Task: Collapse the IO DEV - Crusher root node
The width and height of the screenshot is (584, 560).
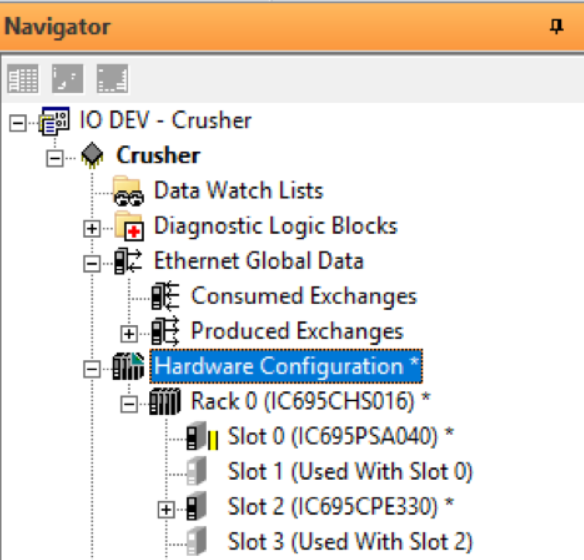Action: pyautogui.click(x=18, y=123)
